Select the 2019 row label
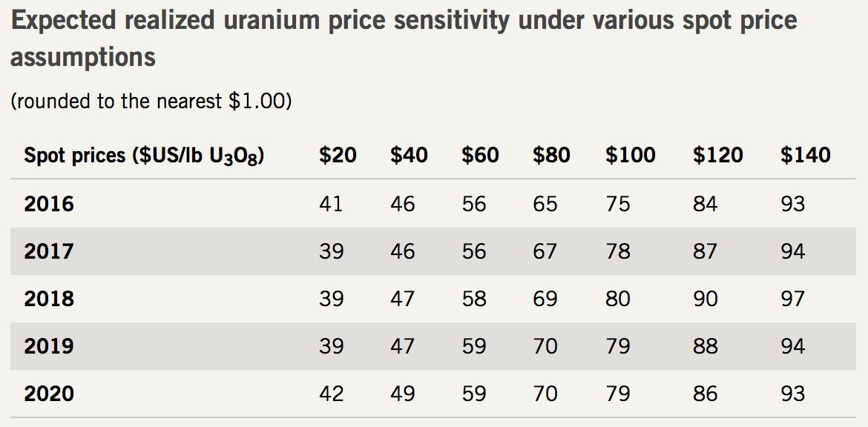Screen dimensions: 868x427 click(49, 346)
